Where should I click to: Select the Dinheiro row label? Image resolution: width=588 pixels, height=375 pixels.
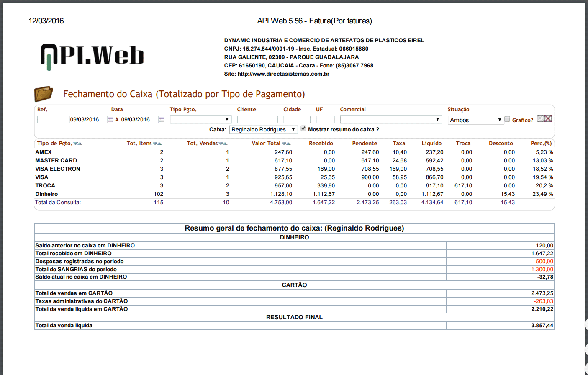click(46, 194)
